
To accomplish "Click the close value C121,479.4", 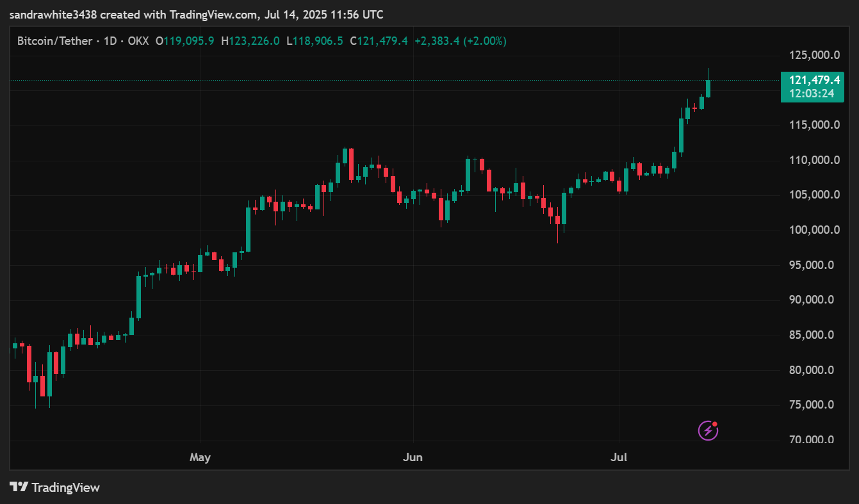I will pyautogui.click(x=379, y=41).
